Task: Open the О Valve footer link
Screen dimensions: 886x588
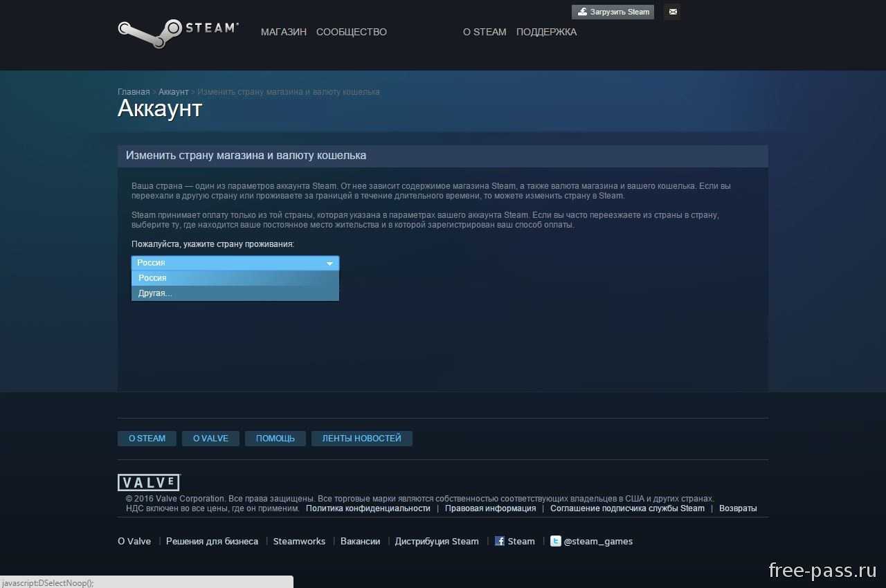Action: [134, 542]
